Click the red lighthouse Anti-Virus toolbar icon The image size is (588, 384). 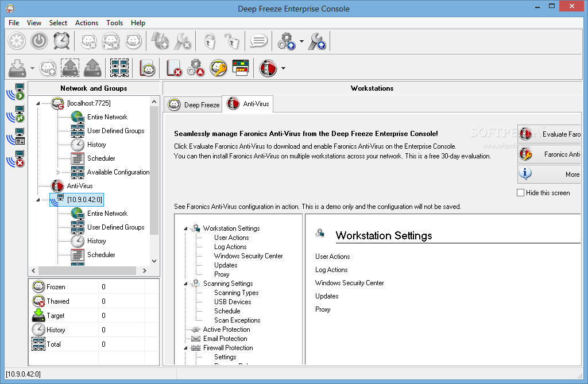(268, 68)
